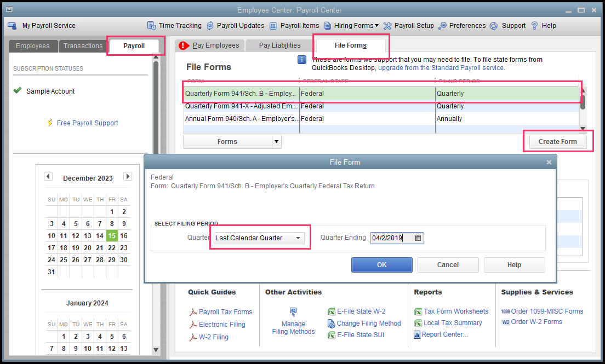Click Help in File Form dialog
This screenshot has width=605, height=364.
515,265
